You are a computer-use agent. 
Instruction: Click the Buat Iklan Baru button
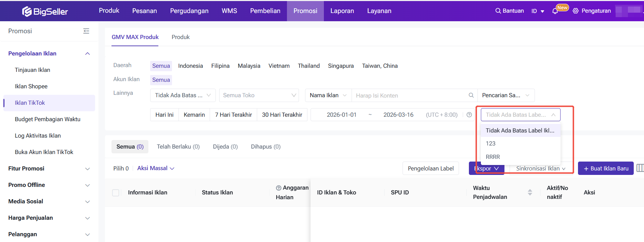(x=605, y=168)
